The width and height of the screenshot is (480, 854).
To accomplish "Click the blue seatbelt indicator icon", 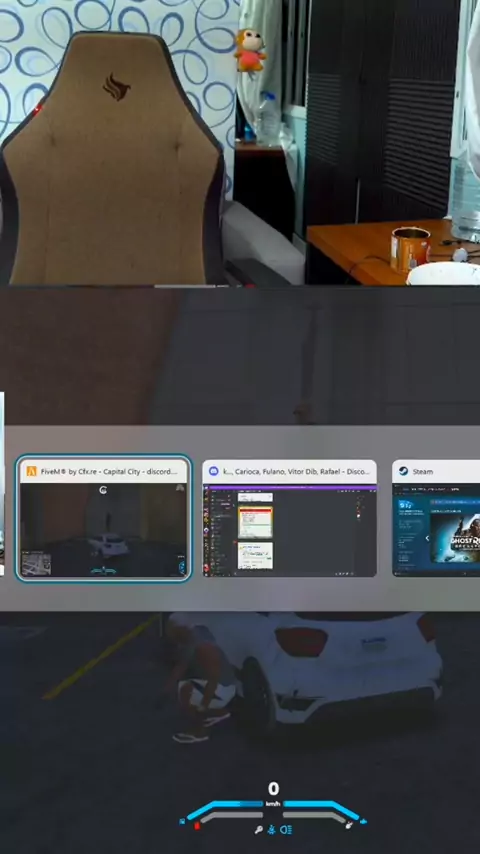I will pos(271,829).
